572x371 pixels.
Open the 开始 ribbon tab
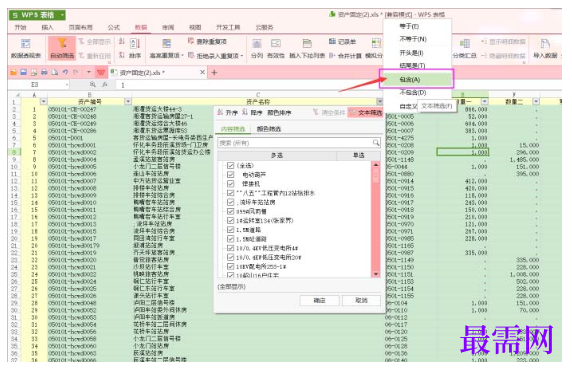click(x=20, y=27)
